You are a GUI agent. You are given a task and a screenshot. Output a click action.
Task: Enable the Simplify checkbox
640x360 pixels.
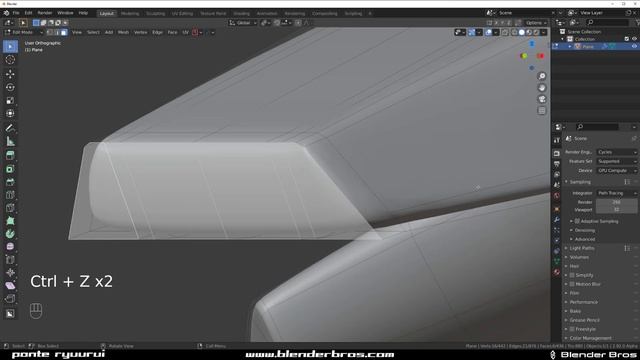(x=572, y=275)
